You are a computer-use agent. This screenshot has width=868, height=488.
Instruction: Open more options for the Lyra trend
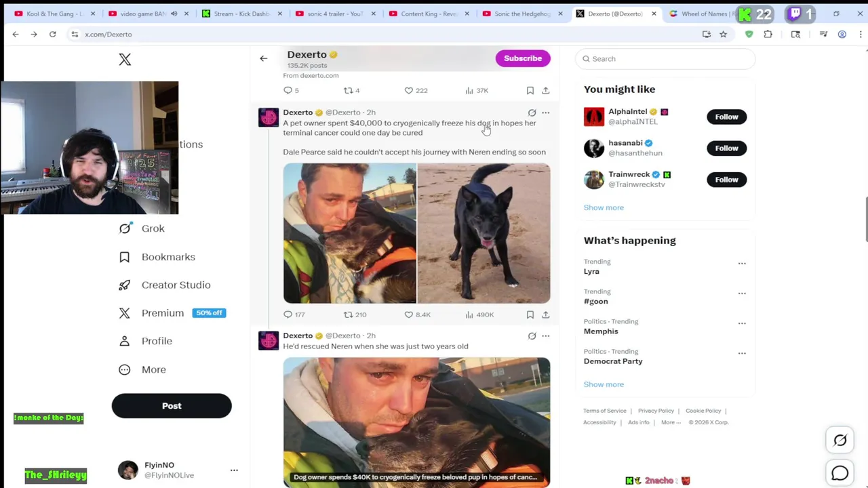pos(742,264)
